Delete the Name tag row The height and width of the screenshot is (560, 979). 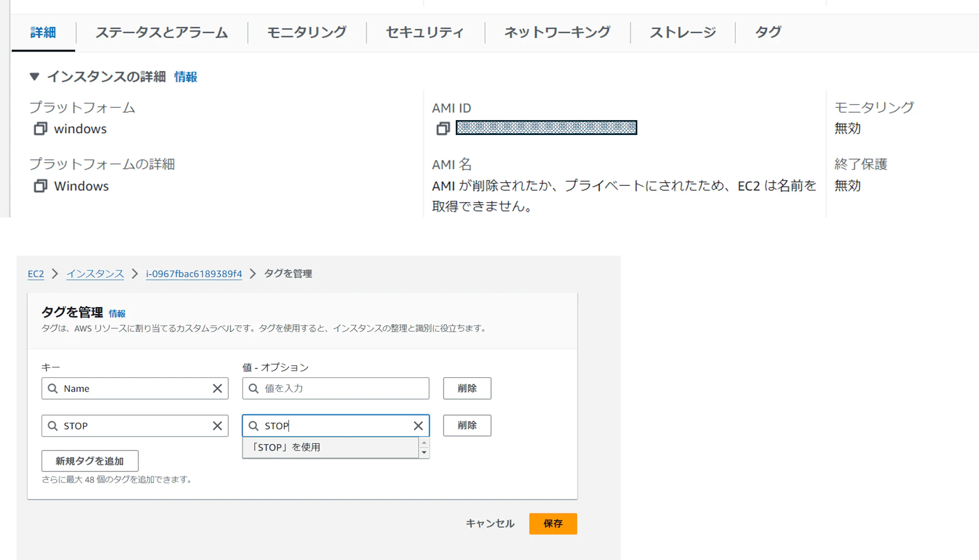tap(467, 388)
